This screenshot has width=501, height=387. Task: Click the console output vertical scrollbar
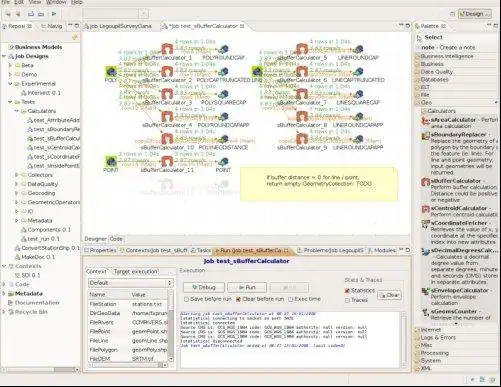pos(403,340)
